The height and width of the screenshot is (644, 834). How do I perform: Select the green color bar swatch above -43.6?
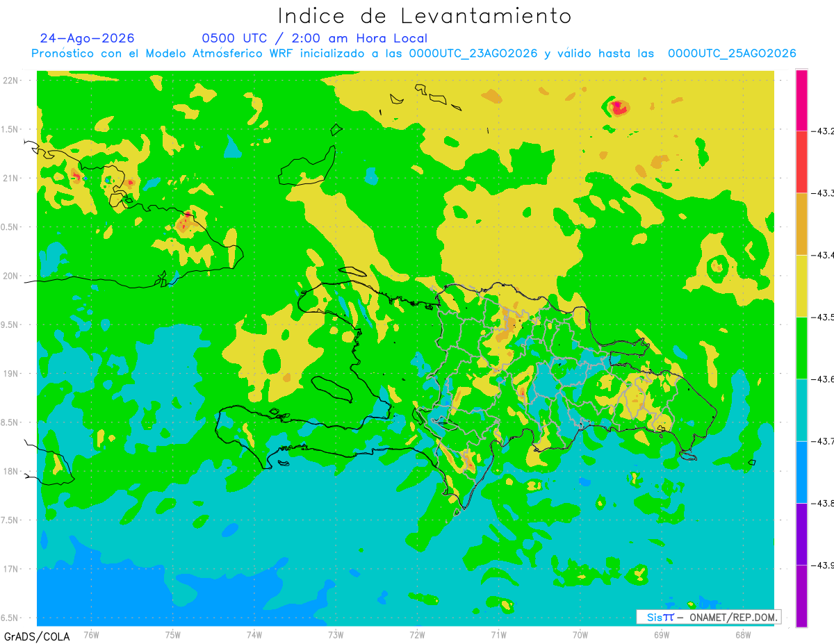point(801,347)
